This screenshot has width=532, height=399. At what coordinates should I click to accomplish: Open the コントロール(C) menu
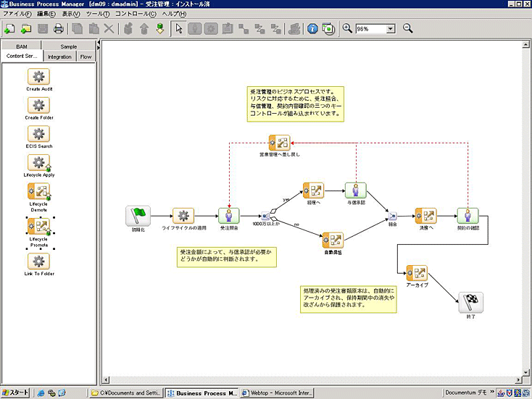[135, 14]
